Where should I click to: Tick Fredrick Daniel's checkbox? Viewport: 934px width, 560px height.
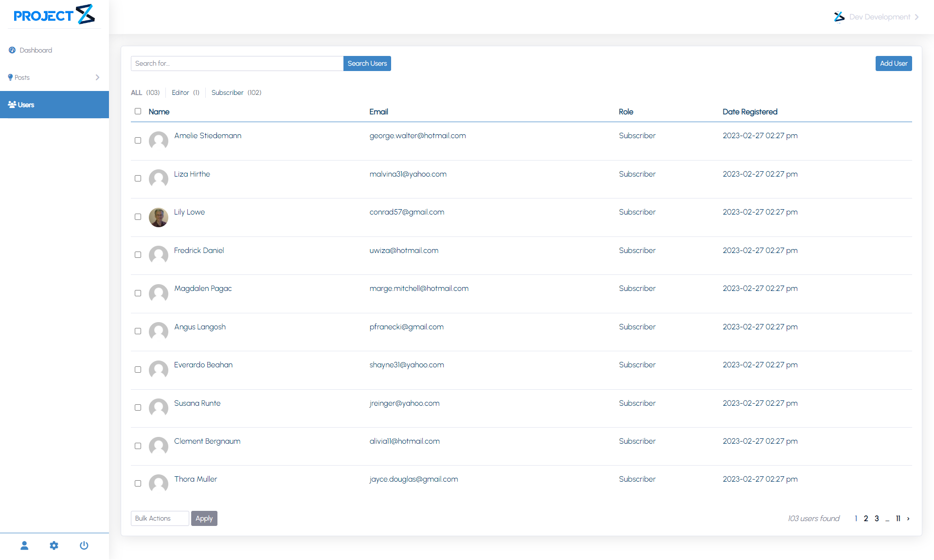pyautogui.click(x=138, y=255)
